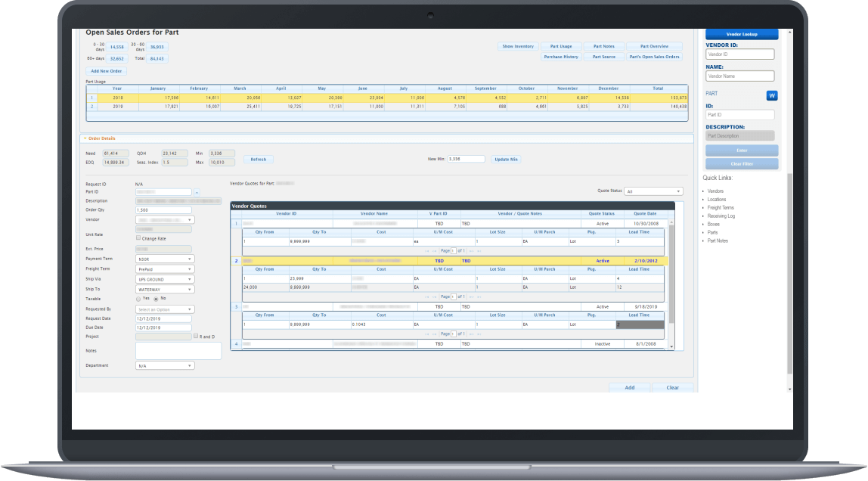Open the Part Overview view

coord(653,45)
